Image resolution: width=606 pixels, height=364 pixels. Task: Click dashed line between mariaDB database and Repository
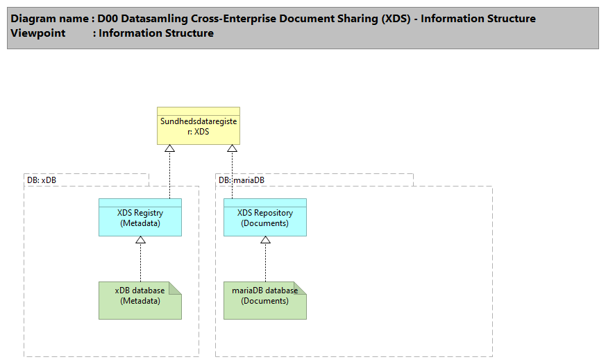click(265, 263)
